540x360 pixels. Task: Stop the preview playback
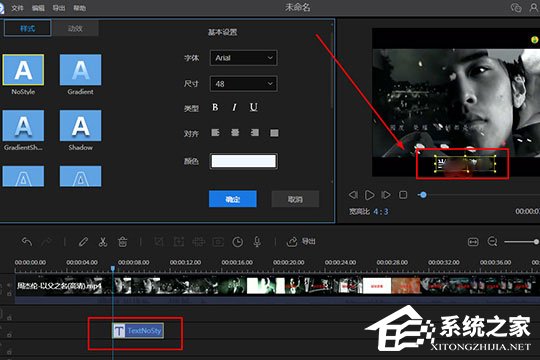pyautogui.click(x=403, y=195)
